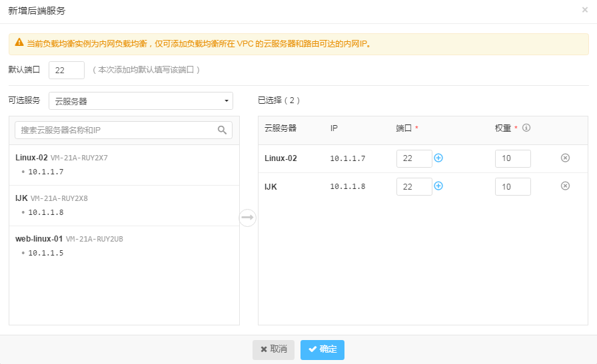Focus the server name and IP search box
Viewport: 597px width, 364px height.
123,130
